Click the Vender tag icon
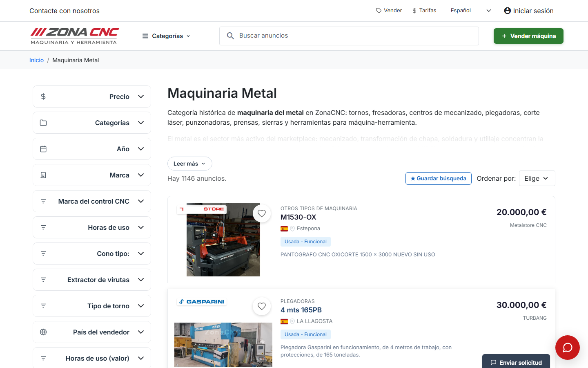This screenshot has width=588, height=368. point(379,11)
